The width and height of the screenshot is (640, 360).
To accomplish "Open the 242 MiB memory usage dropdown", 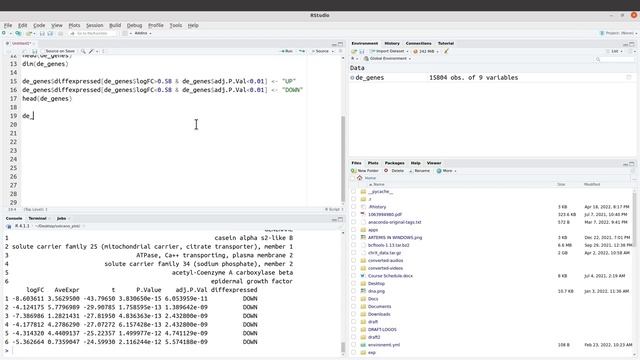I will 426,51.
